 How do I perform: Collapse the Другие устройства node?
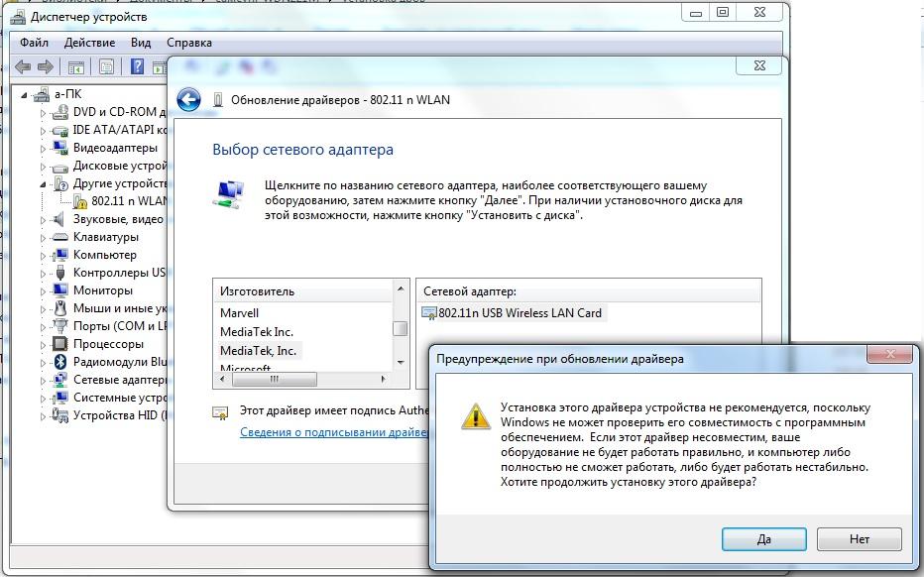click(43, 184)
